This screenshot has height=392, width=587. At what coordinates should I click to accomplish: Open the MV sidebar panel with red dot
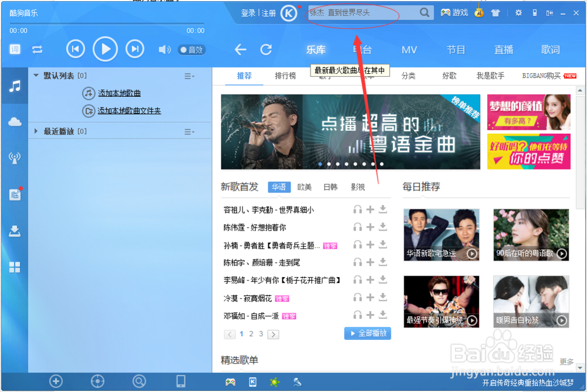coord(15,194)
